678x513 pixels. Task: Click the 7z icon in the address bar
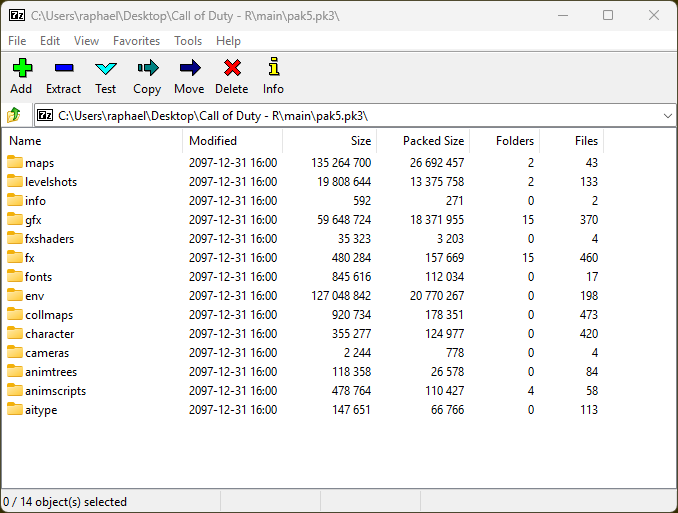coord(45,115)
